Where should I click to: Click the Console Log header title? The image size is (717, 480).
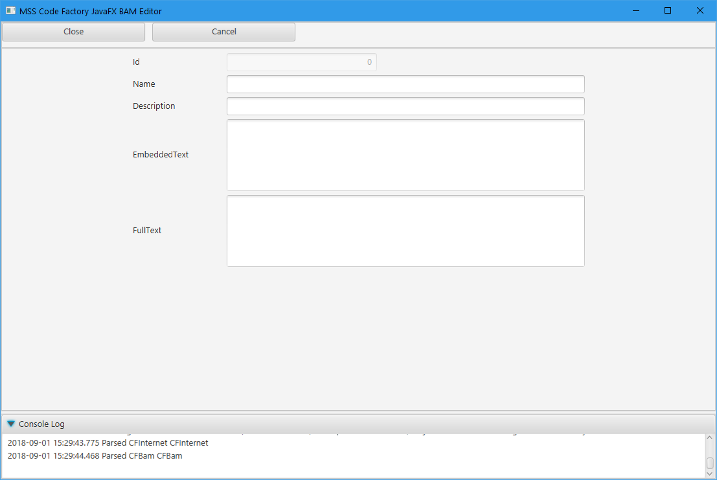[42, 424]
